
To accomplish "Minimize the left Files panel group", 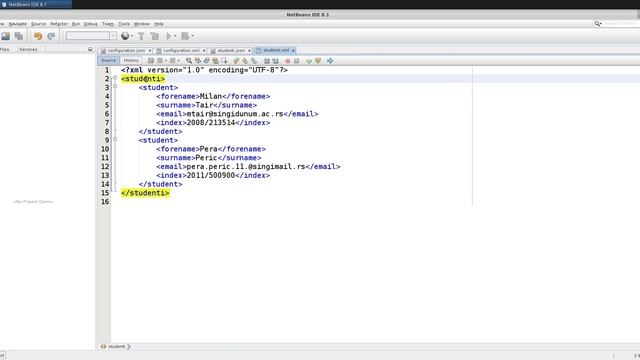I will click(90, 49).
